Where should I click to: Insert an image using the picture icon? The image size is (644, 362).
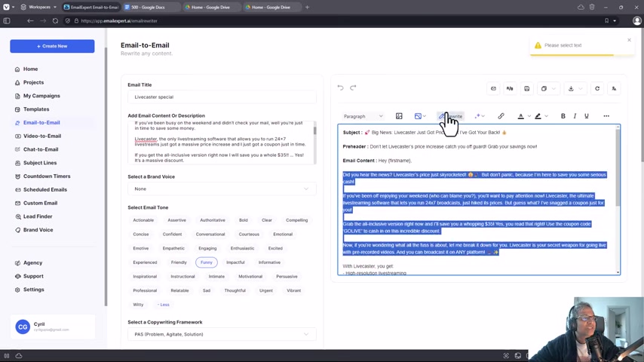click(x=399, y=116)
